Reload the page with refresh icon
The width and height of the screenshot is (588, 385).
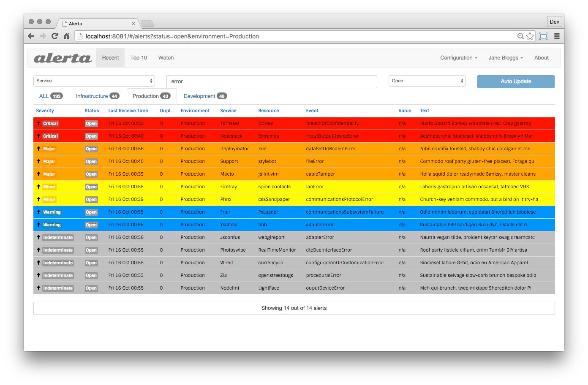tap(54, 36)
